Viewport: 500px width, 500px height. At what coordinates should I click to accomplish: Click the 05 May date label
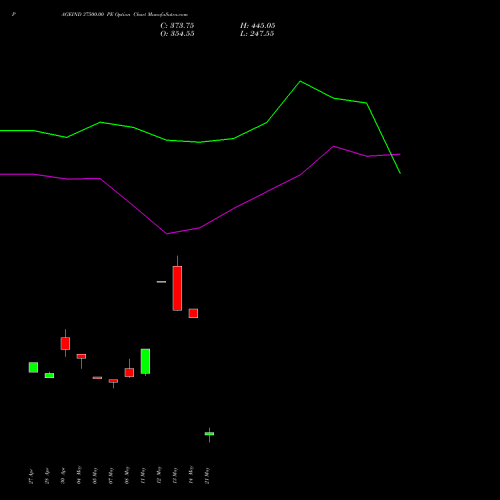[95, 475]
